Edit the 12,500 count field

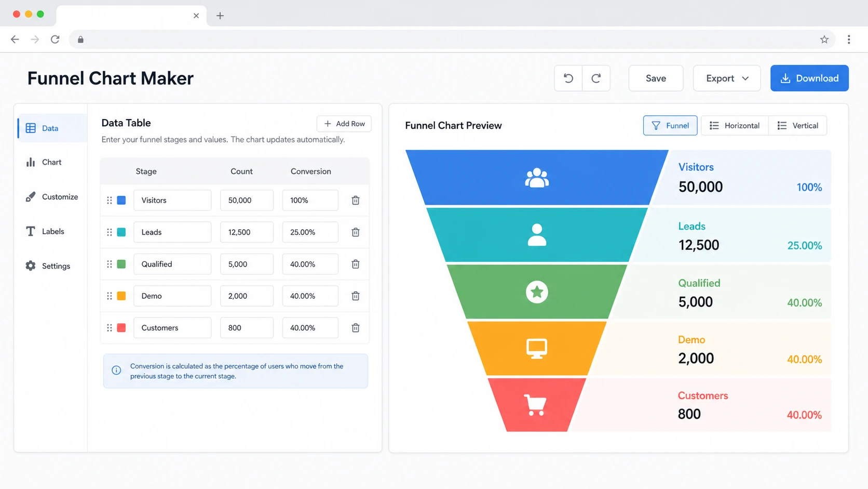(x=247, y=232)
